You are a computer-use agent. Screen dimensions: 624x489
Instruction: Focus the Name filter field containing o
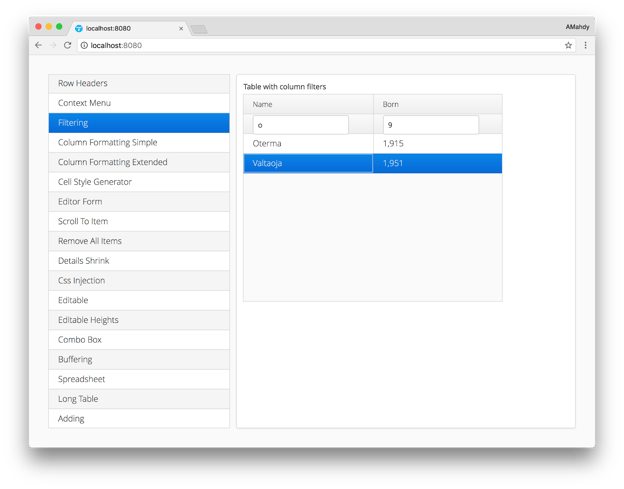pyautogui.click(x=300, y=125)
